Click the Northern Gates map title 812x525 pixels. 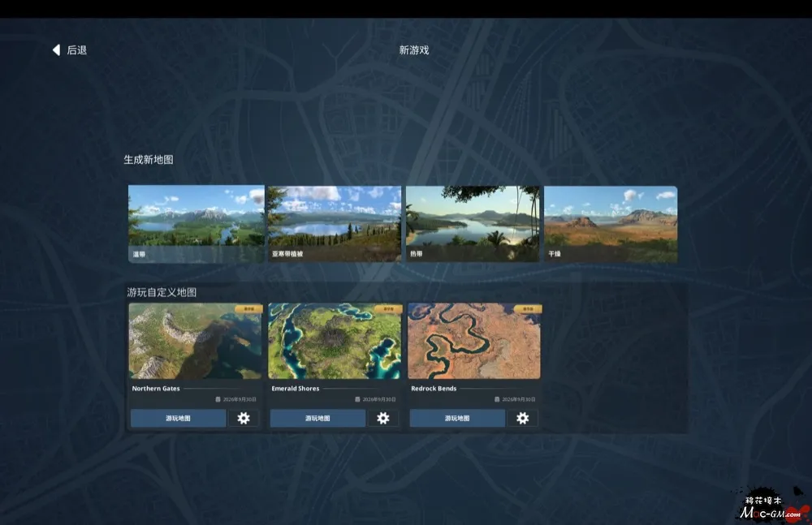(156, 389)
